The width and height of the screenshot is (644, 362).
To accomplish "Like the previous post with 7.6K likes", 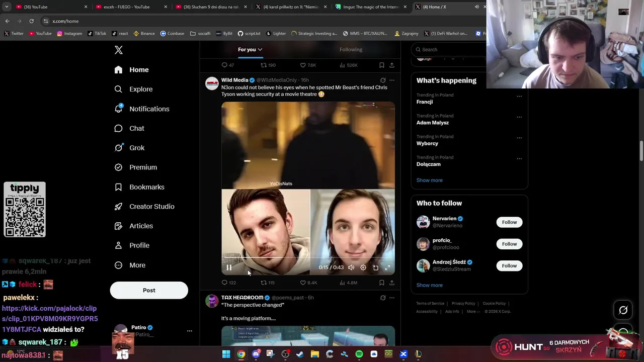I will pos(308,65).
